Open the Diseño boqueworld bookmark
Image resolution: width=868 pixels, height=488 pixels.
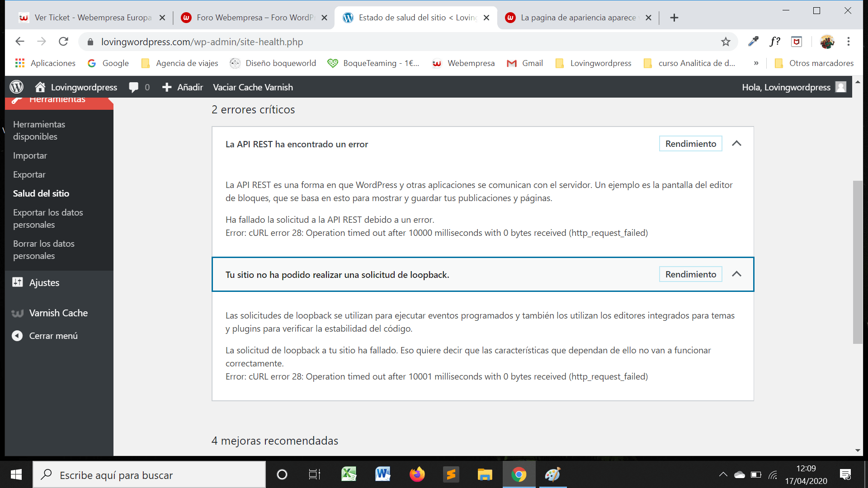pos(273,63)
